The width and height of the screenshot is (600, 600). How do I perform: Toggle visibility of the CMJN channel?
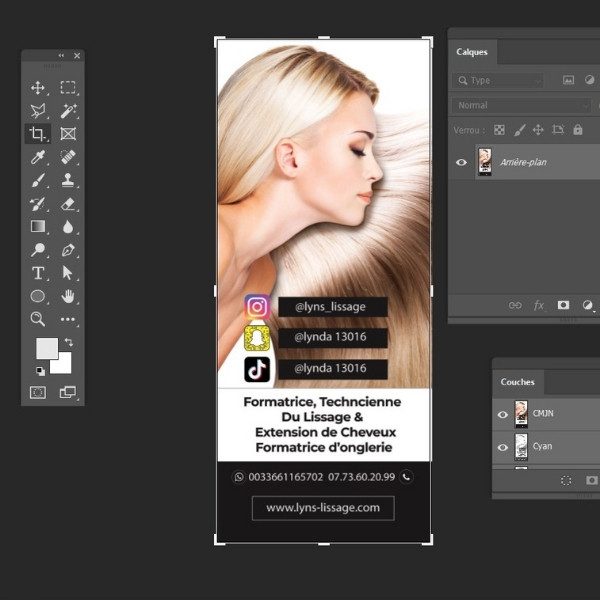click(x=503, y=414)
